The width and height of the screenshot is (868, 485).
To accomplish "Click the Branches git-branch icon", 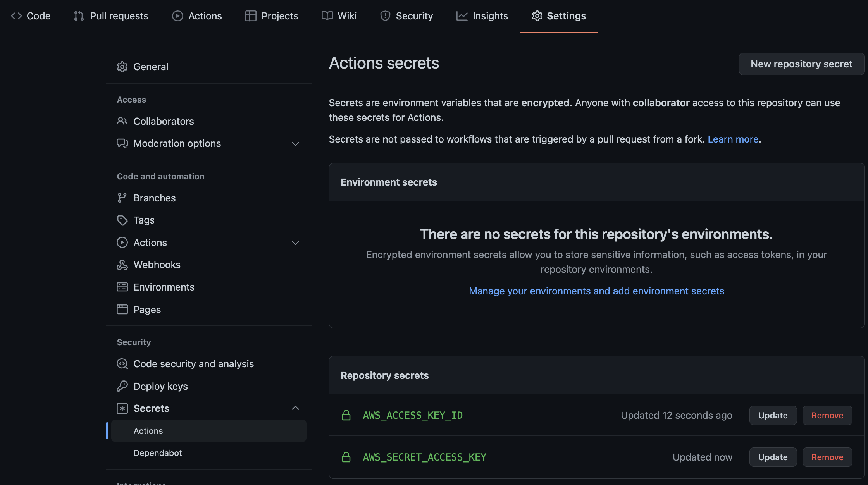I will pyautogui.click(x=122, y=198).
